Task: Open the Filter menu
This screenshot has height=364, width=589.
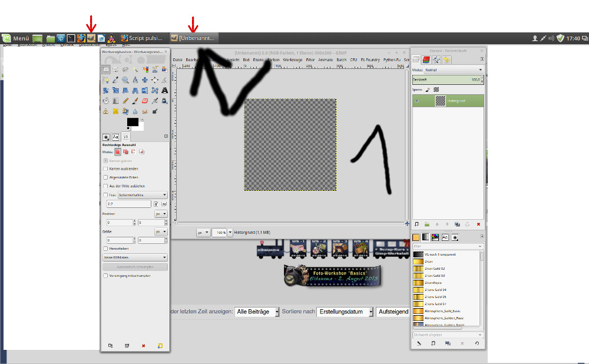Action: coord(310,59)
